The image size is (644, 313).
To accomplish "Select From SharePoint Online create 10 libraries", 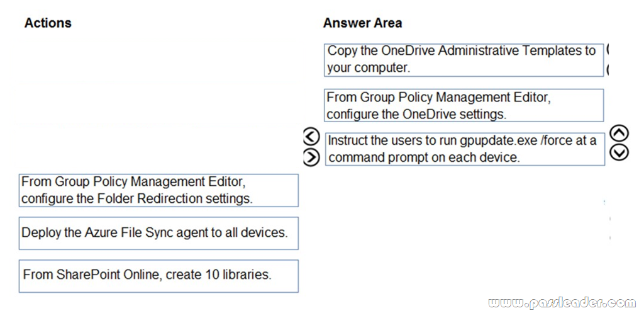I will [x=158, y=276].
